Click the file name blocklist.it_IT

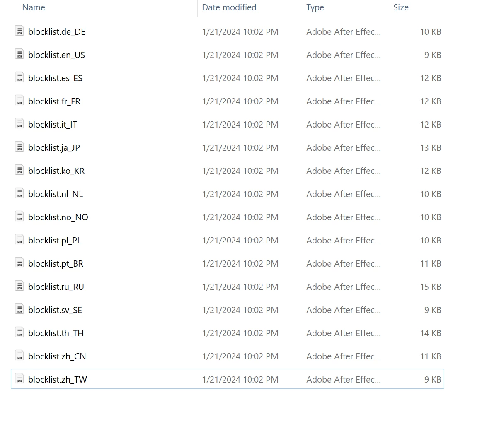[53, 125]
